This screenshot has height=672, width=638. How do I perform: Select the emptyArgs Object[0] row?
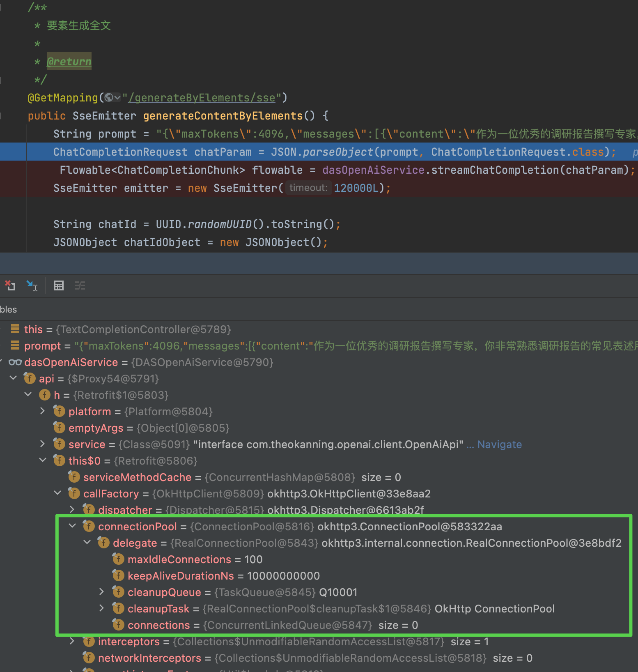click(x=319, y=428)
